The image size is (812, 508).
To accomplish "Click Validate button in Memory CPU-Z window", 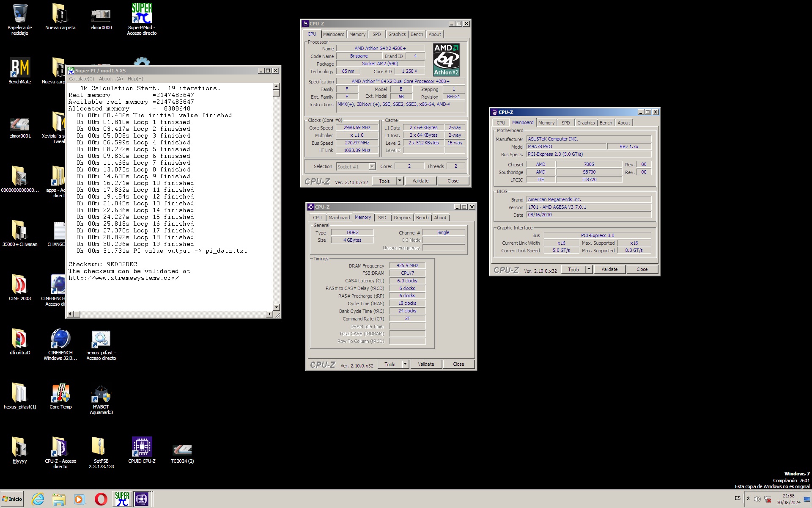I will click(426, 364).
